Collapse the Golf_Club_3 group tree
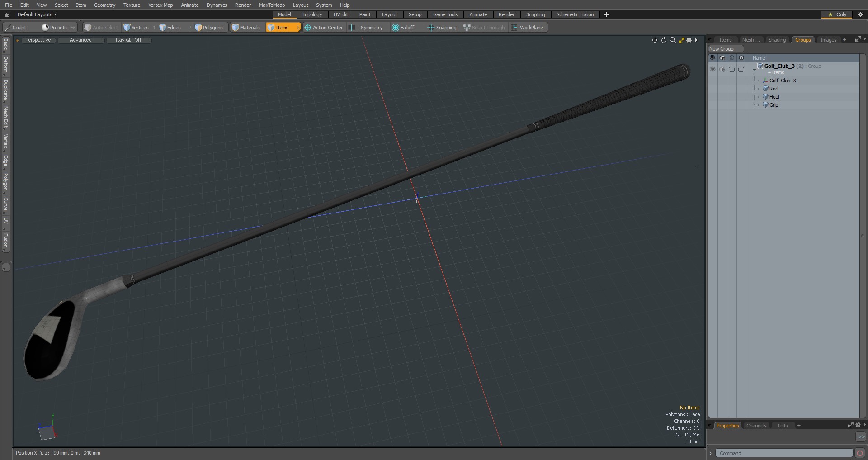The image size is (868, 460). pyautogui.click(x=755, y=69)
